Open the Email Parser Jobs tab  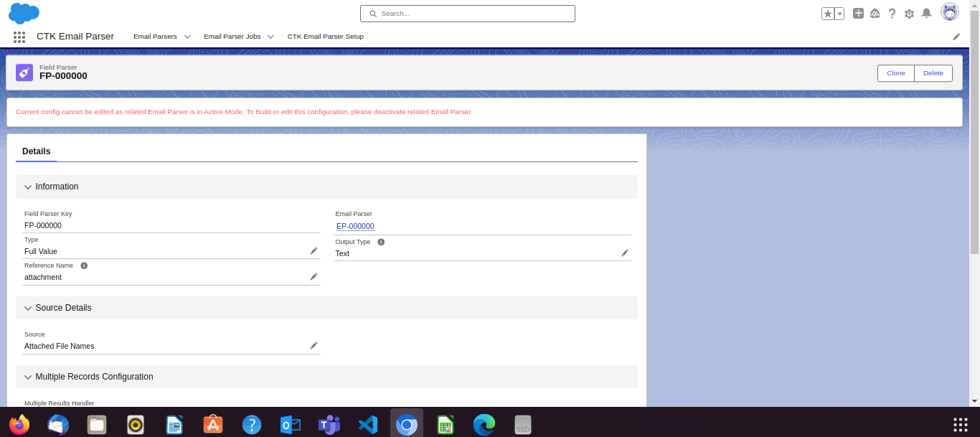(232, 37)
